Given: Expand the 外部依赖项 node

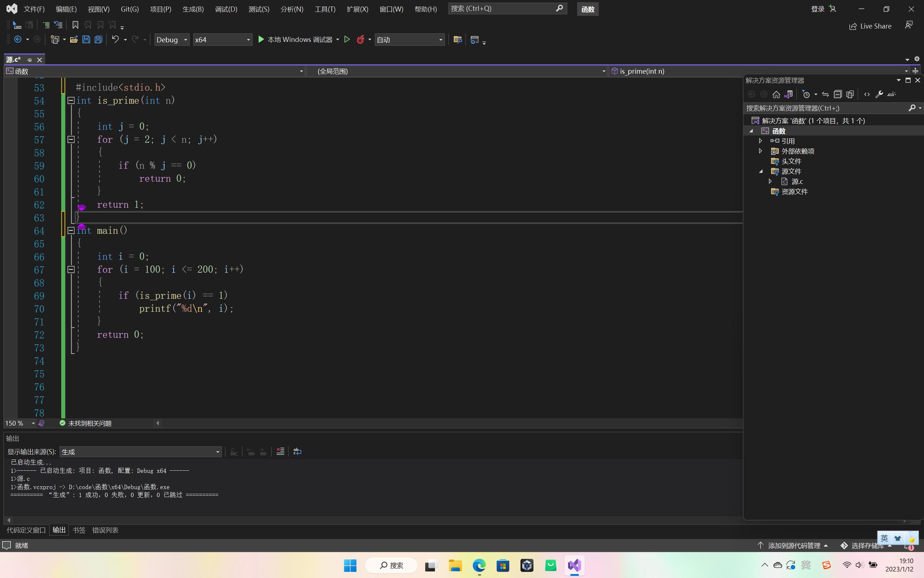Looking at the screenshot, I should click(760, 151).
